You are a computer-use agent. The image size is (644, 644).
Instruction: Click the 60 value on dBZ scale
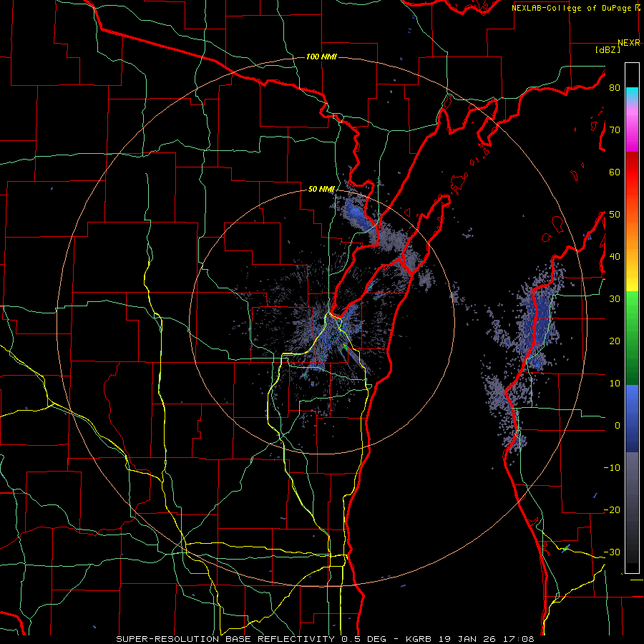[615, 172]
